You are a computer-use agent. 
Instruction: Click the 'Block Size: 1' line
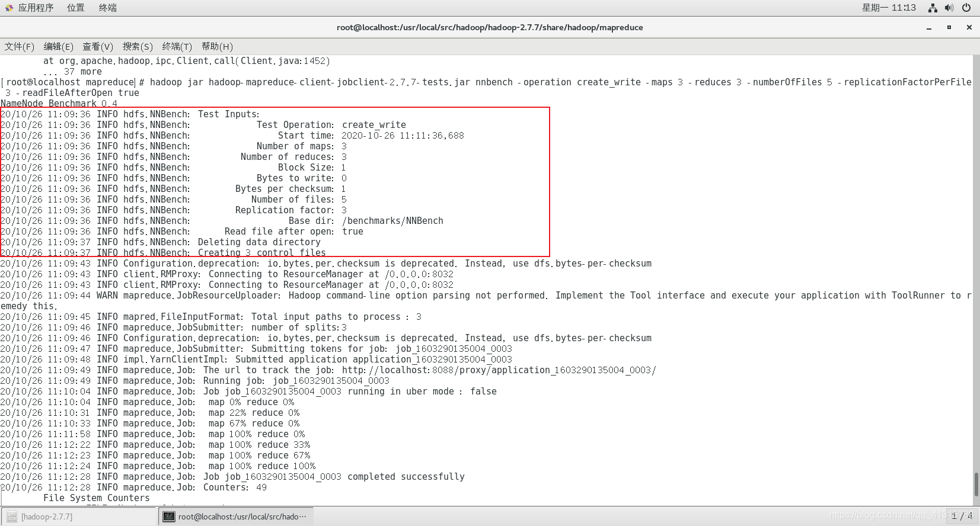[173, 168]
